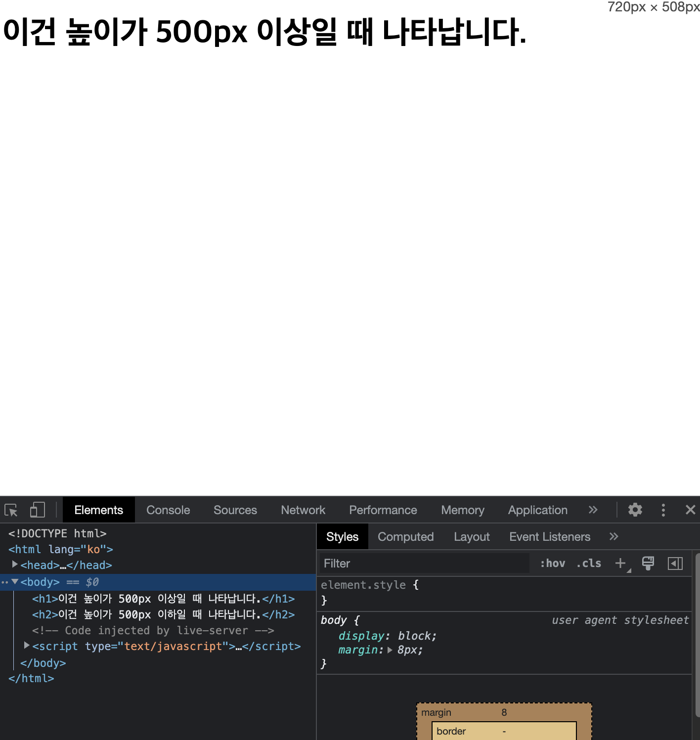The width and height of the screenshot is (700, 740).
Task: Open the Memory tab
Action: pyautogui.click(x=463, y=510)
